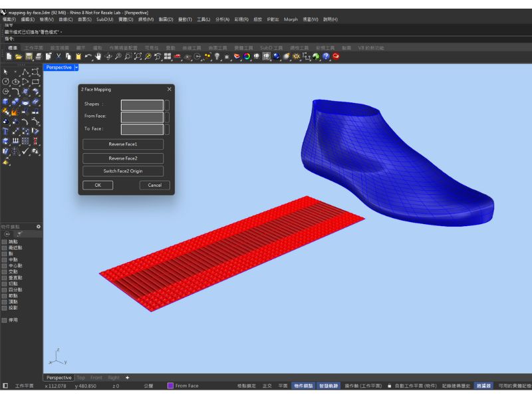Select the Pan view hand icon
Viewport: 532px width, 399px height.
click(98, 57)
